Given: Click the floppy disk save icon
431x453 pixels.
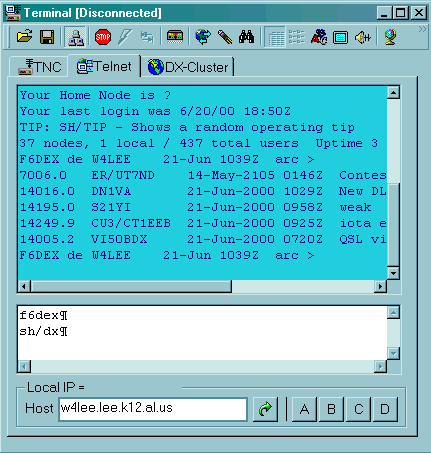Looking at the screenshot, I should (47, 37).
